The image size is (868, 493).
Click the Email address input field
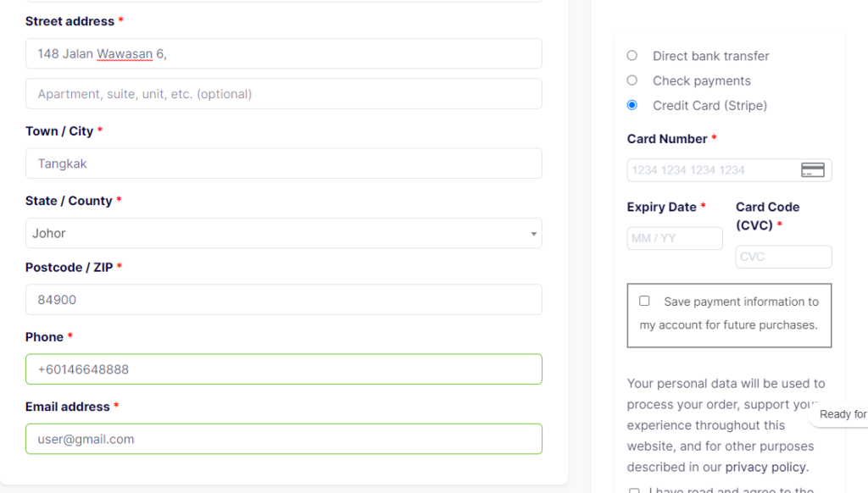click(x=283, y=439)
